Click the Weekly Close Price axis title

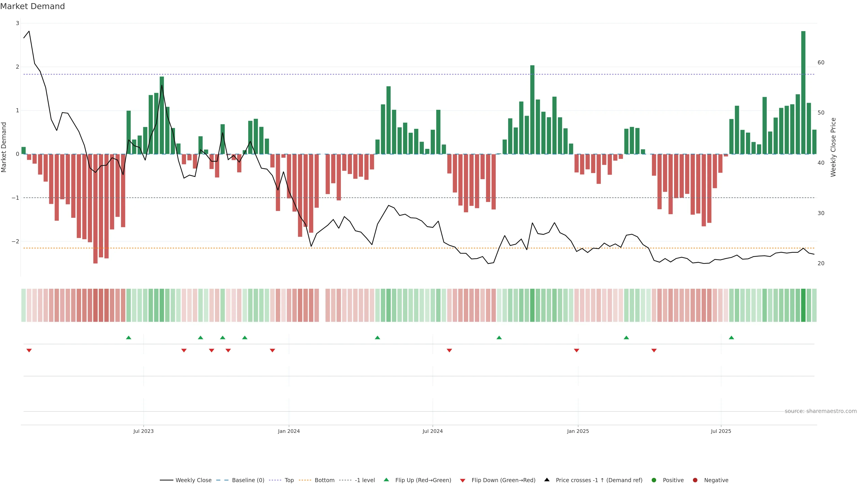coord(833,147)
